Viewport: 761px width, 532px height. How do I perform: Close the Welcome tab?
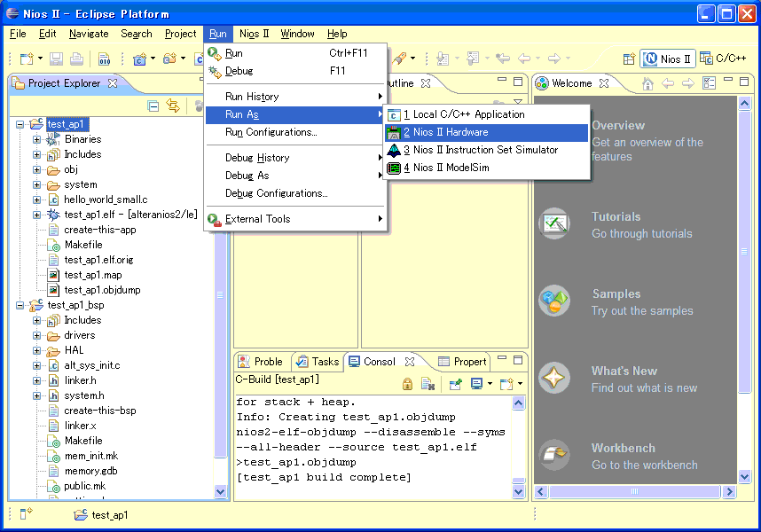pos(604,83)
